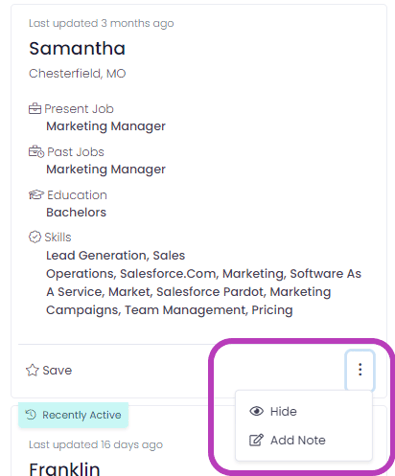395x476 pixels.
Task: Click the Recently Active clock icon
Action: coord(31,415)
